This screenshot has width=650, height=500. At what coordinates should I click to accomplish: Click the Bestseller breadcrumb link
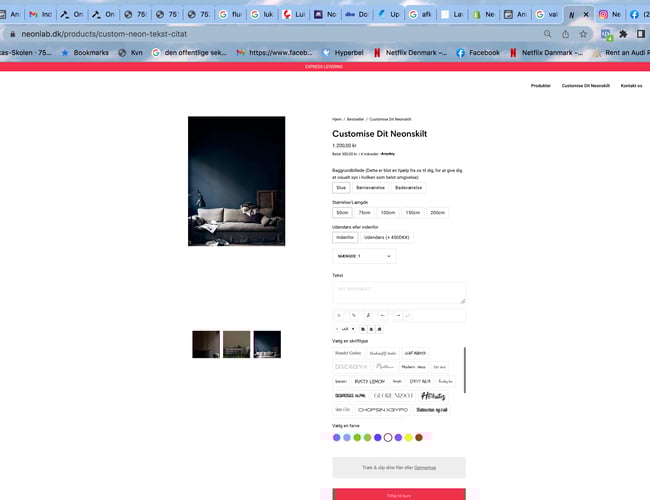click(x=355, y=119)
